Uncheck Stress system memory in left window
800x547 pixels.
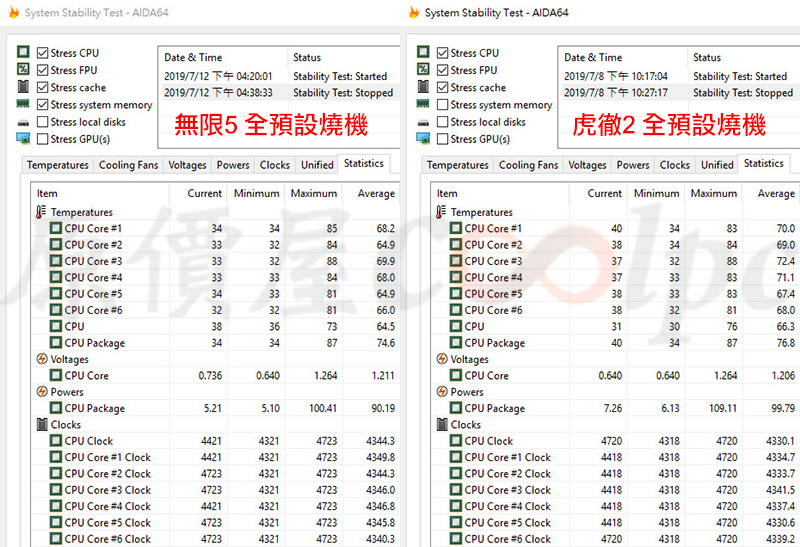42,105
